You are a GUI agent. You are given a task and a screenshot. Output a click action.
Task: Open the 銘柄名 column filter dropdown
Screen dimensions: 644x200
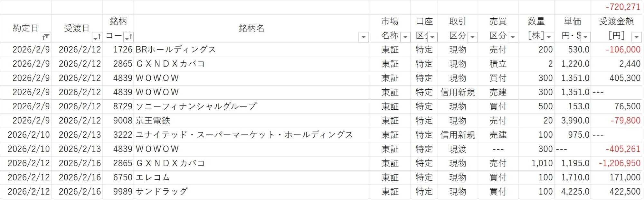363,37
